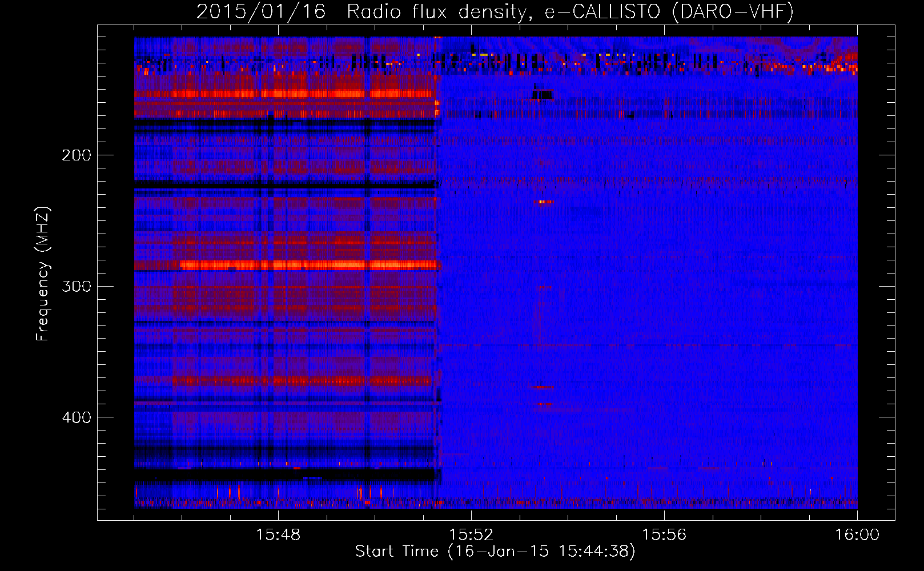924x571 pixels.
Task: Click the "Start Time (16-Jan-15 15:44:38)" label
Action: (x=495, y=552)
